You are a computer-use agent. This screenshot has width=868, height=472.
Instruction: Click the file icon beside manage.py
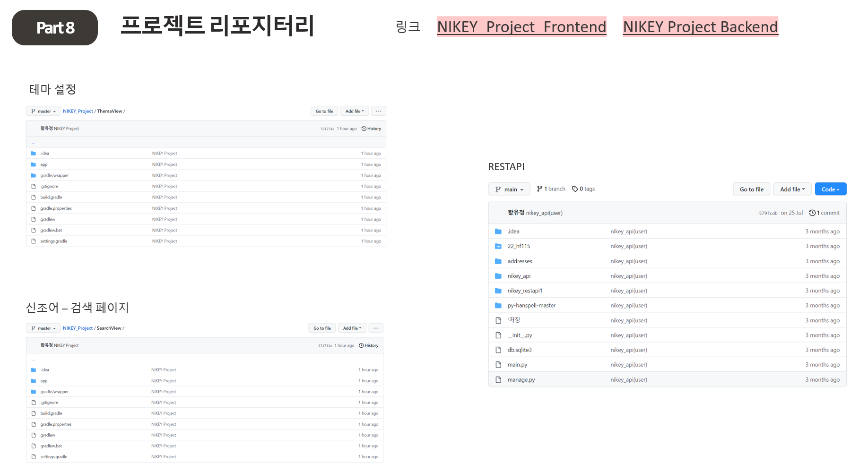pyautogui.click(x=498, y=379)
